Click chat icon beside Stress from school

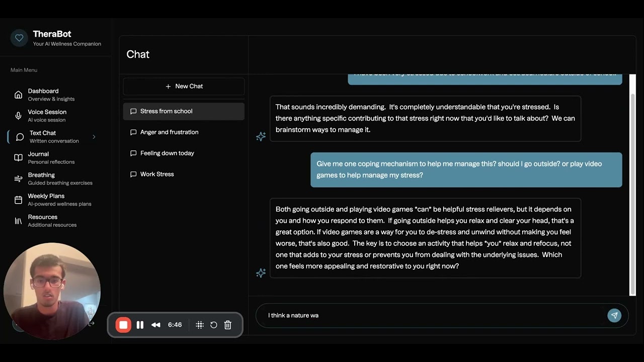[133, 111]
